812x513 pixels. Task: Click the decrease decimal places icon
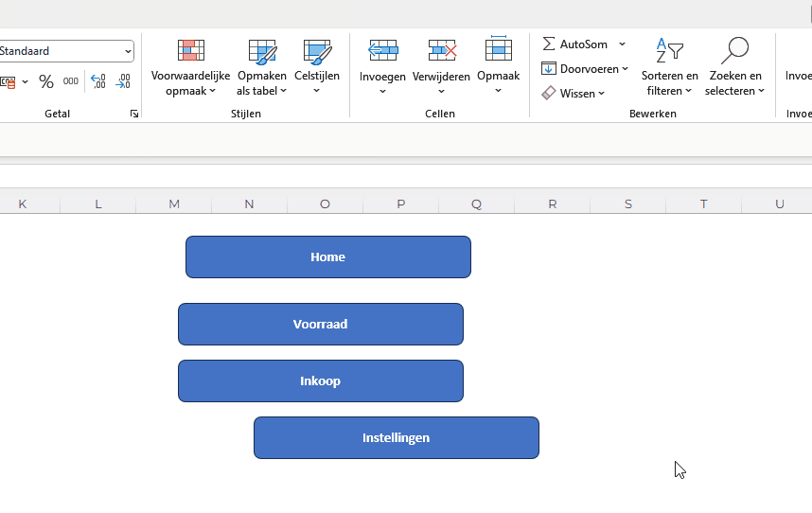123,81
